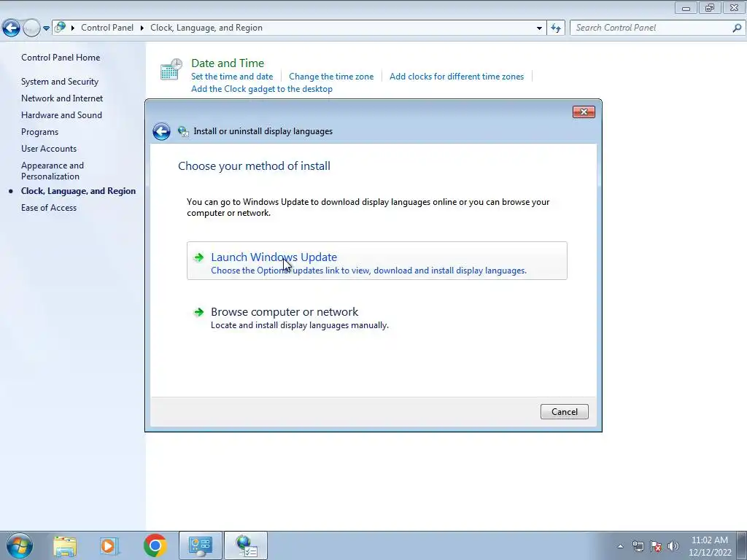Image resolution: width=747 pixels, height=560 pixels.
Task: Click the wizard title globe icon
Action: point(183,131)
